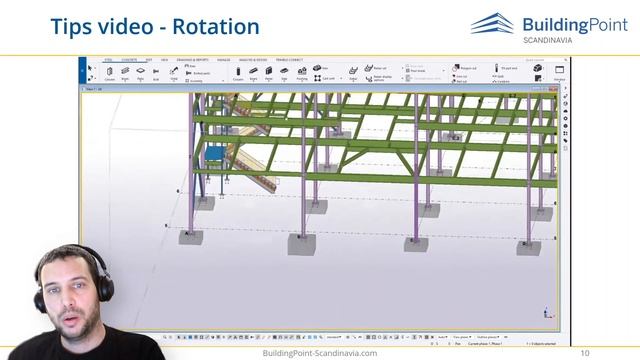Click the coordinate axis symbol in view

[548, 313]
